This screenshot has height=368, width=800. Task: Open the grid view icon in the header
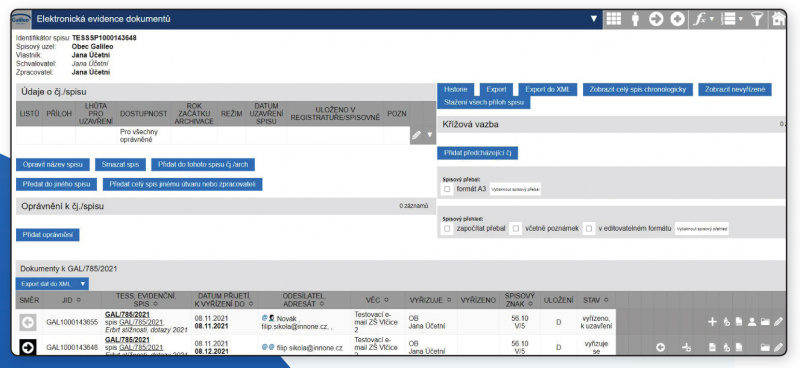[613, 19]
